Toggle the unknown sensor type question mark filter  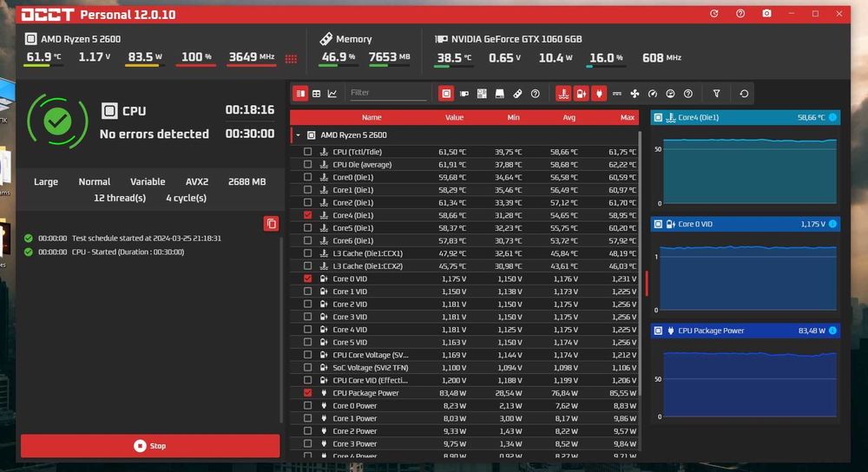click(x=687, y=94)
